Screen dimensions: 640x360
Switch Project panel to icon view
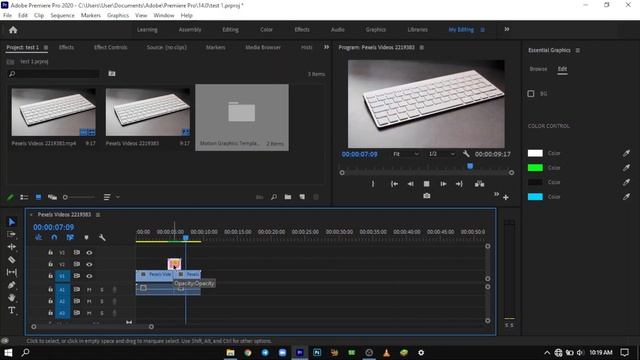[38, 197]
